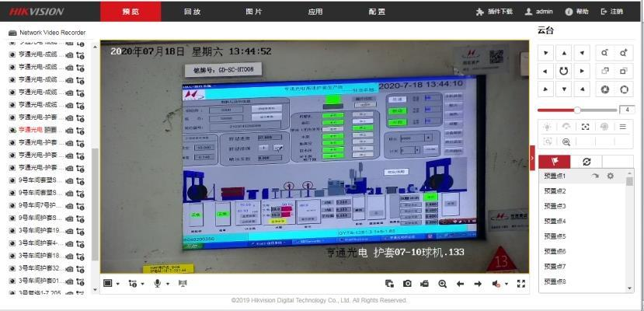Click the PTZ auto-scan center button
This screenshot has height=311, width=644.
tap(562, 71)
